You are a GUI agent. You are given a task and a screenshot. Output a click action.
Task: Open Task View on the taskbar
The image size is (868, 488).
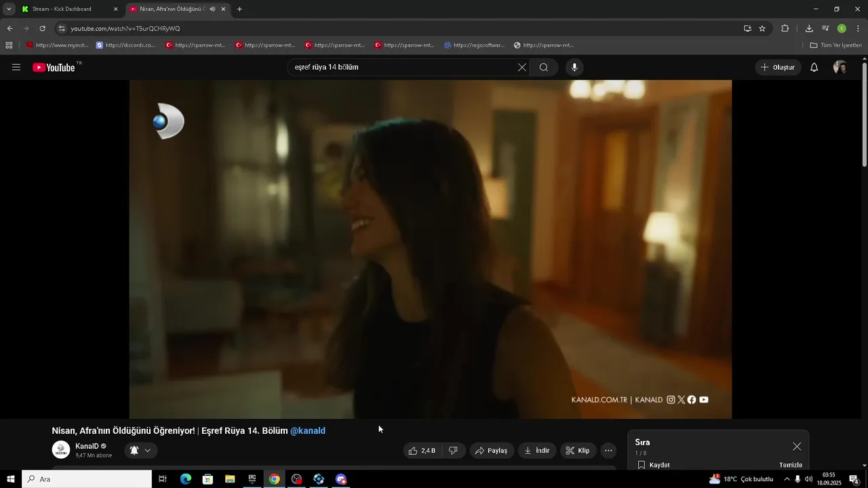click(x=163, y=479)
